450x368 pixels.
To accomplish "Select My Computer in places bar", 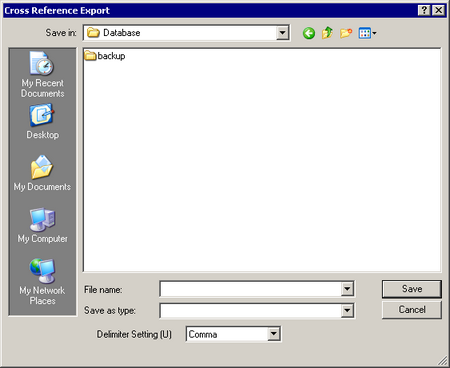I will (x=42, y=225).
